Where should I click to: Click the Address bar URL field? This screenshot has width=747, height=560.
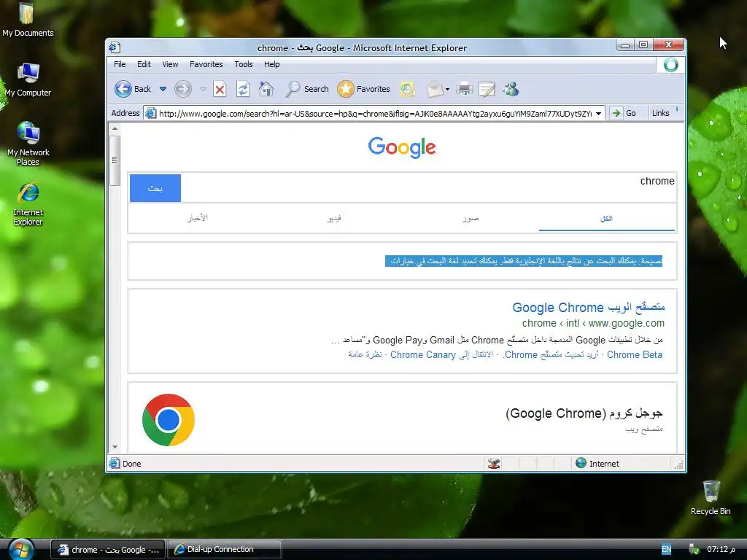point(375,113)
